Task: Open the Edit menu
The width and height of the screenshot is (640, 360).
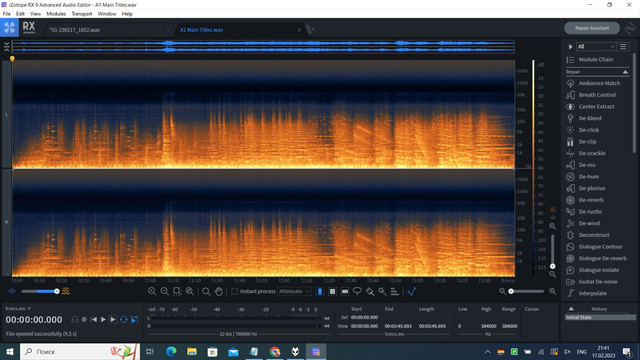Action: pos(20,14)
